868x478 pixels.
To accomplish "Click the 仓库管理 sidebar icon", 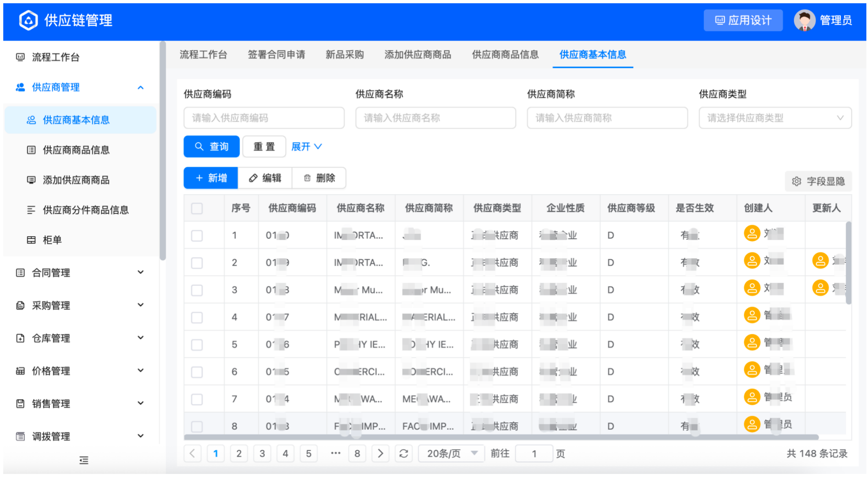I will coord(20,338).
